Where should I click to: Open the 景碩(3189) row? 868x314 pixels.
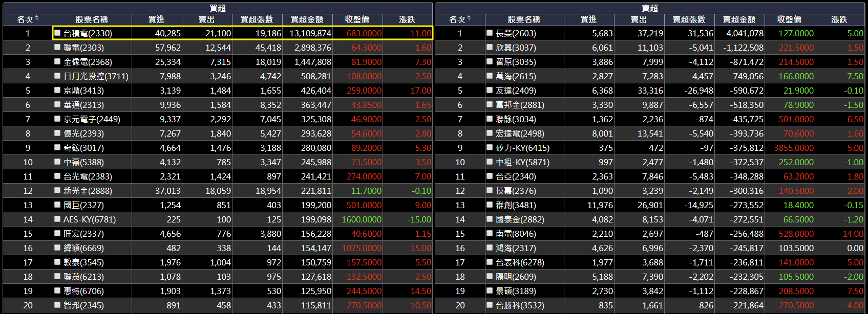650,291
